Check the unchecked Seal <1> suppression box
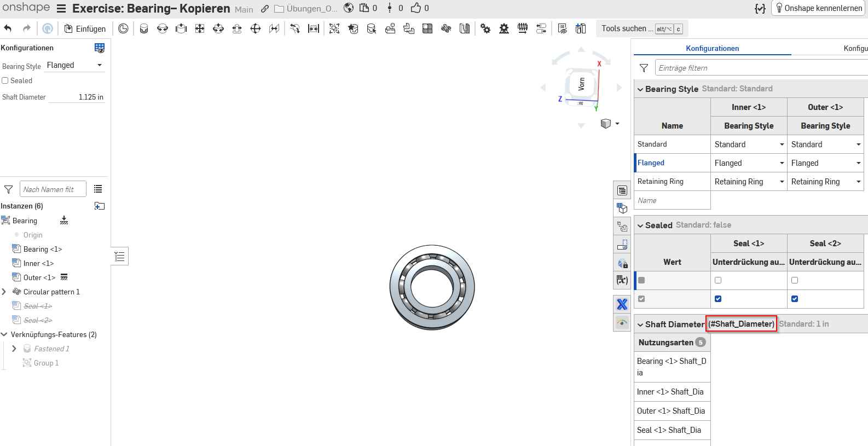 point(718,280)
